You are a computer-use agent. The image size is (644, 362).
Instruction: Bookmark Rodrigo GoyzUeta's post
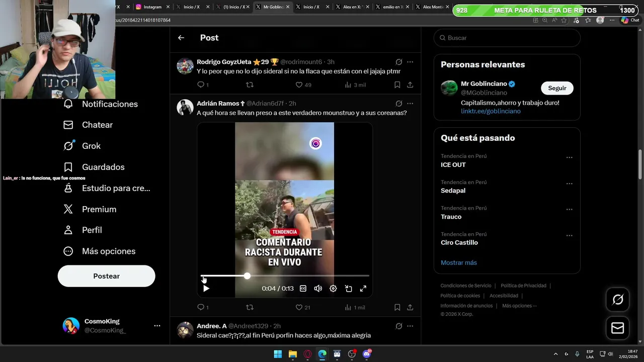coord(397,84)
